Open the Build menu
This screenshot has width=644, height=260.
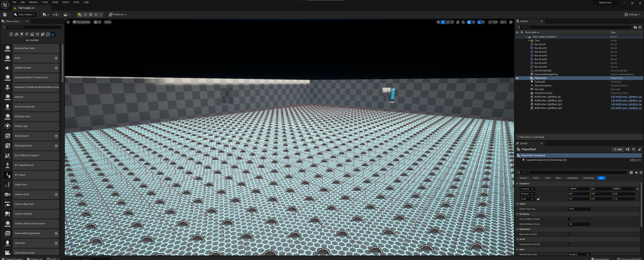[x=55, y=2]
